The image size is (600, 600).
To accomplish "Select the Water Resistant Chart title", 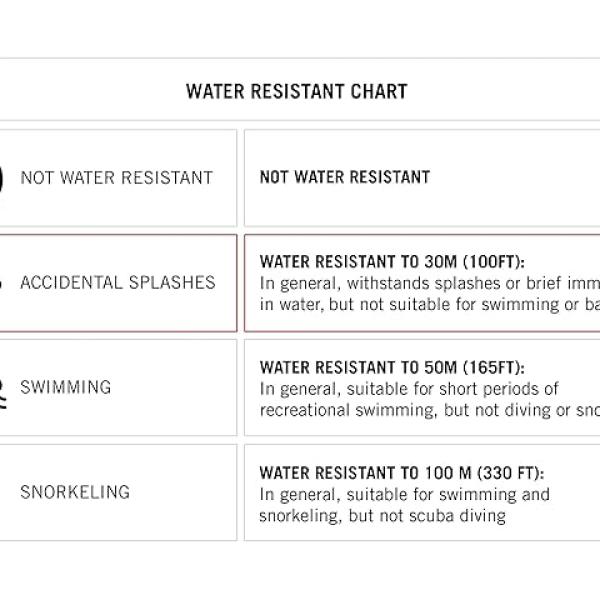I will click(297, 92).
